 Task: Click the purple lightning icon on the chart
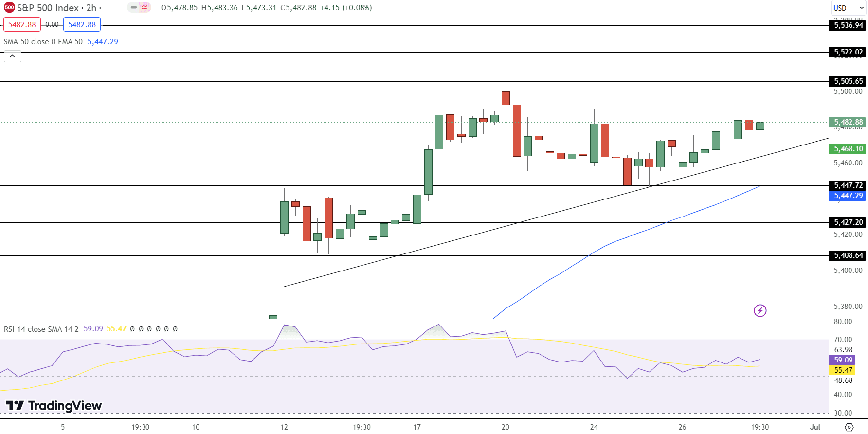[760, 310]
